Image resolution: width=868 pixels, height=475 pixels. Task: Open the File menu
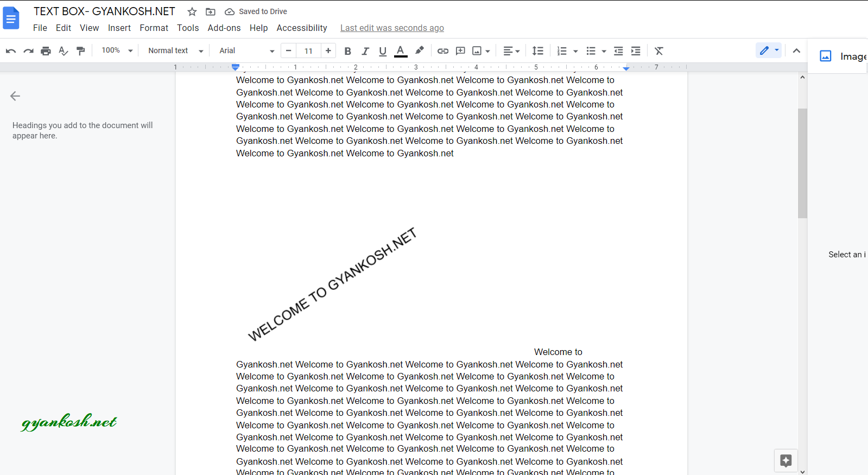point(40,28)
